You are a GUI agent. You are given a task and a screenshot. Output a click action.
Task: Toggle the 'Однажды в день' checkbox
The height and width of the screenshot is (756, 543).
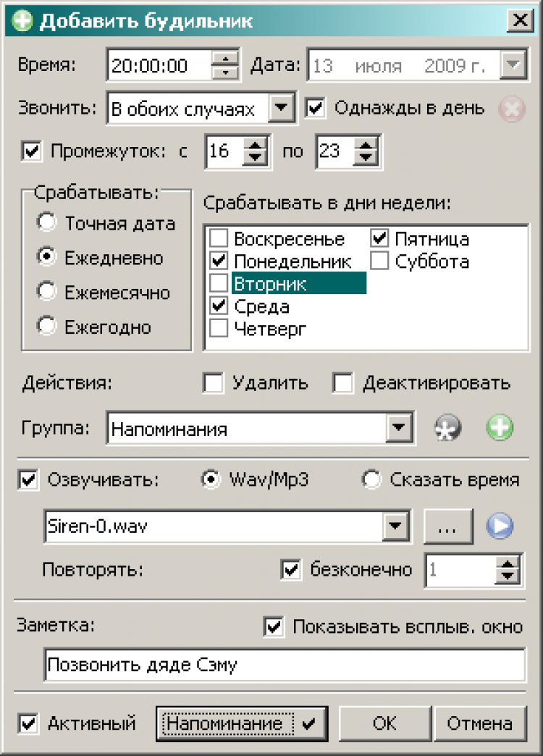316,109
